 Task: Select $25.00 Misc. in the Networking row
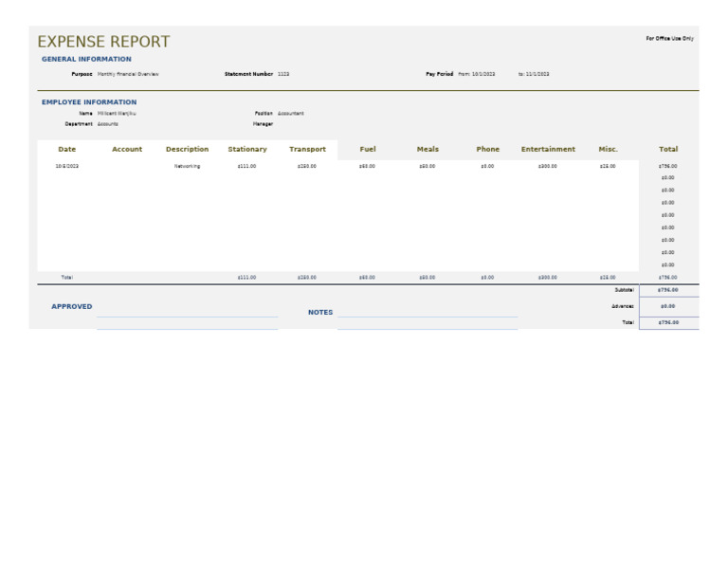tap(608, 166)
